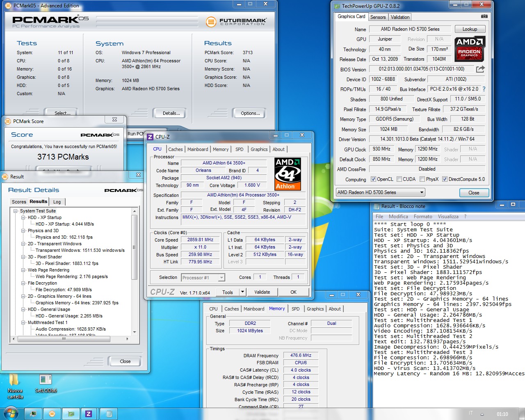Image resolution: width=525 pixels, height=420 pixels.
Task: Click the result tree scroll down arrow
Action: coord(134,332)
